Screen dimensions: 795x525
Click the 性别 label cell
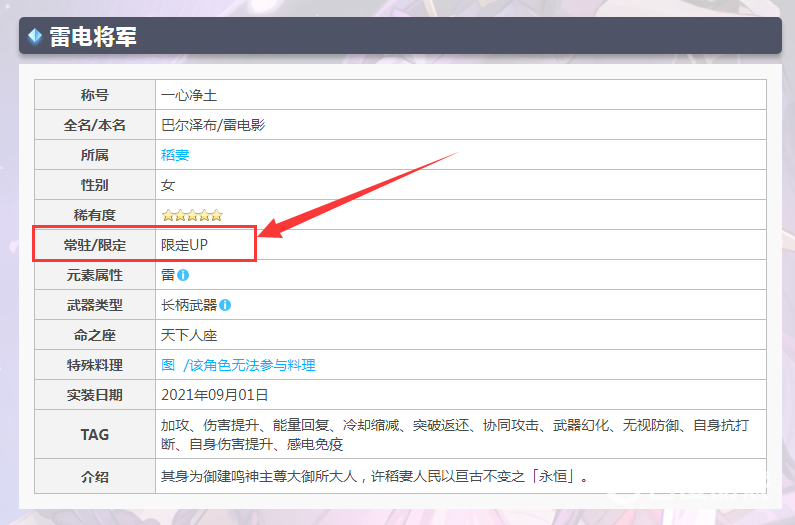(x=95, y=185)
